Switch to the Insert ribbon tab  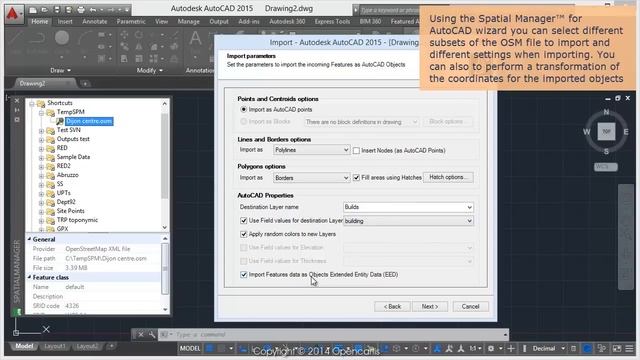pyautogui.click(x=65, y=21)
